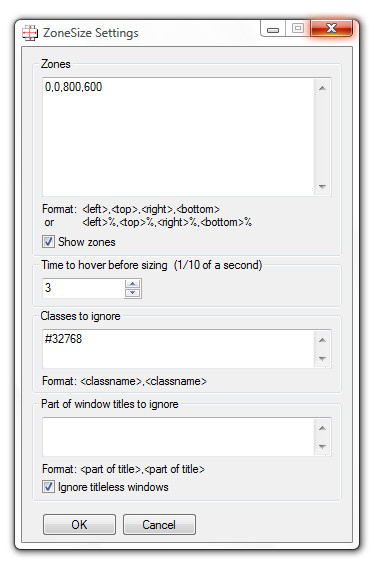Click Zones scrollbar up arrow

coord(322,88)
